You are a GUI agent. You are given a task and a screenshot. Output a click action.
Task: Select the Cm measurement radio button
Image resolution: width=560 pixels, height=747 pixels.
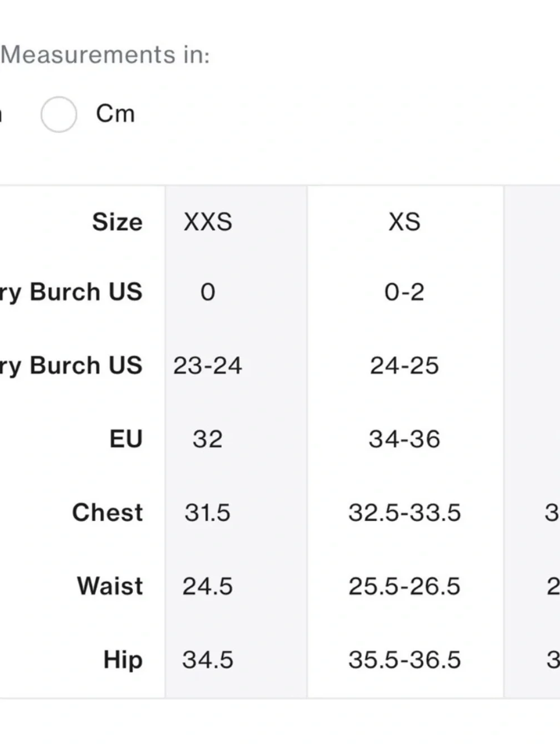coord(59,114)
